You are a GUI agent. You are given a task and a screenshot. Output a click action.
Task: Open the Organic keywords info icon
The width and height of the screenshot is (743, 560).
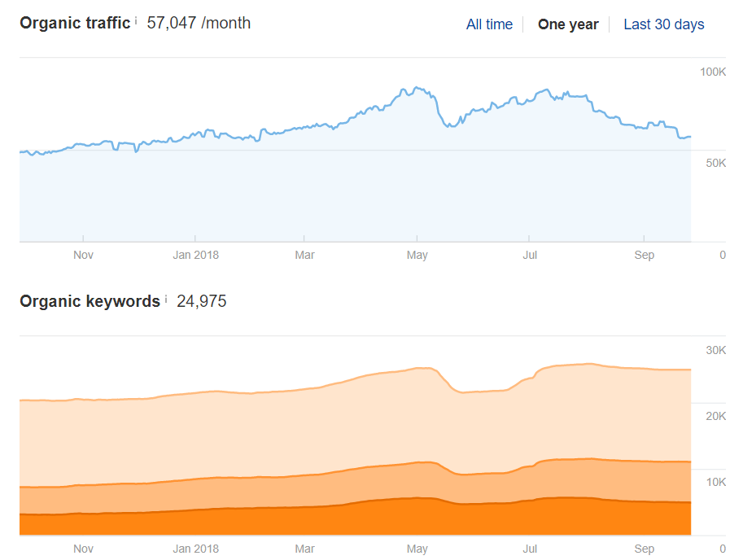[x=166, y=299]
